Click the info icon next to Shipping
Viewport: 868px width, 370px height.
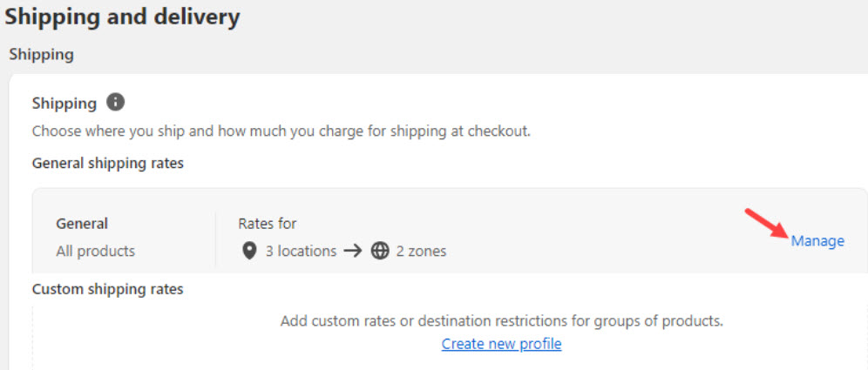click(x=116, y=103)
